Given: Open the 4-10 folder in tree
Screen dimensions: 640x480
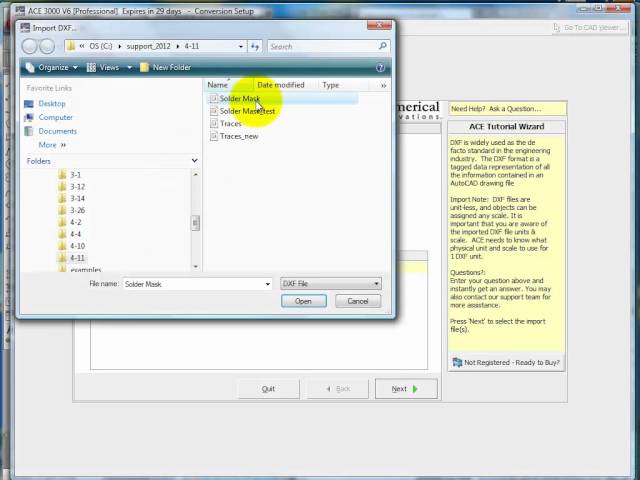Looking at the screenshot, I should point(77,246).
